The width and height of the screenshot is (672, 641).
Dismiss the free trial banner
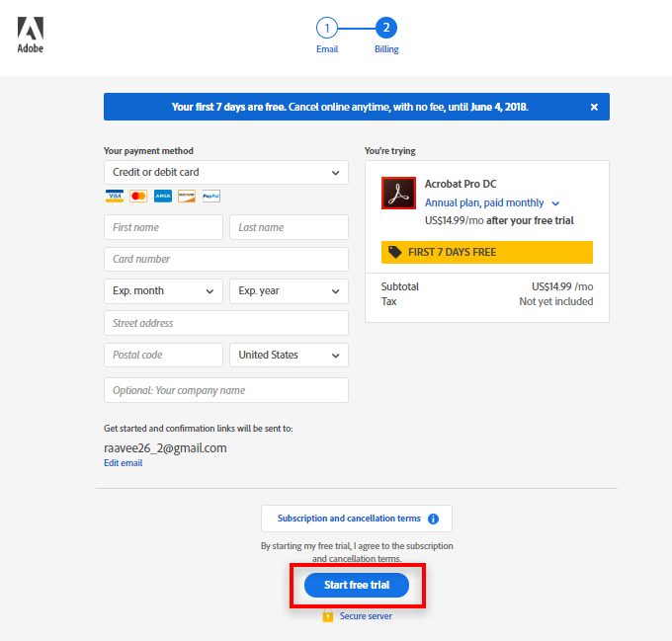pos(594,107)
